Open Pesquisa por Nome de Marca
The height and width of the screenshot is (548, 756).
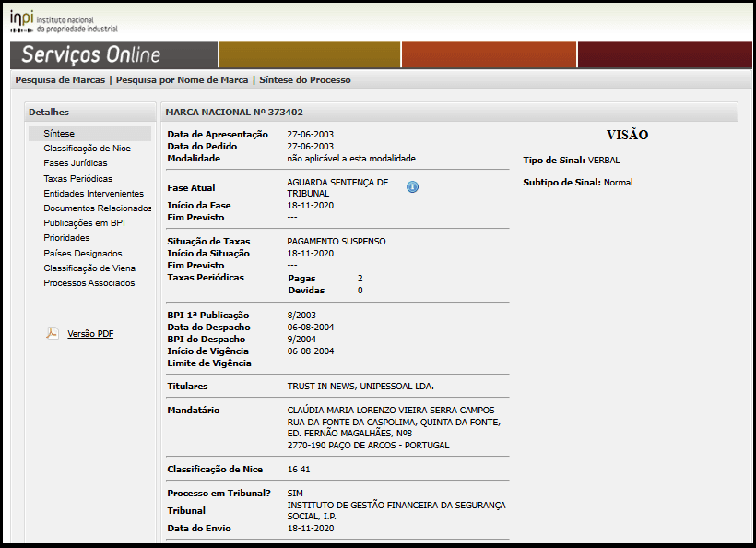tap(182, 80)
